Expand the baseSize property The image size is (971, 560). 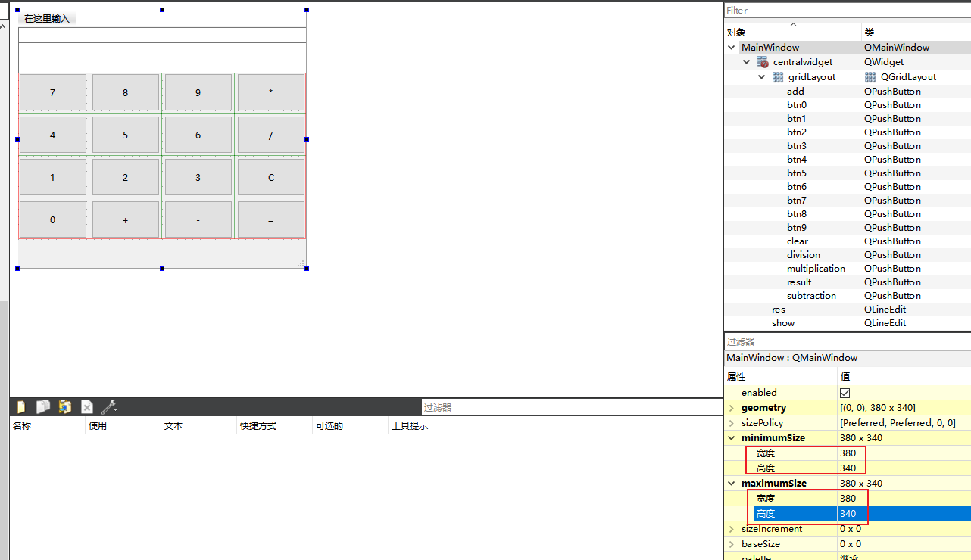click(732, 544)
